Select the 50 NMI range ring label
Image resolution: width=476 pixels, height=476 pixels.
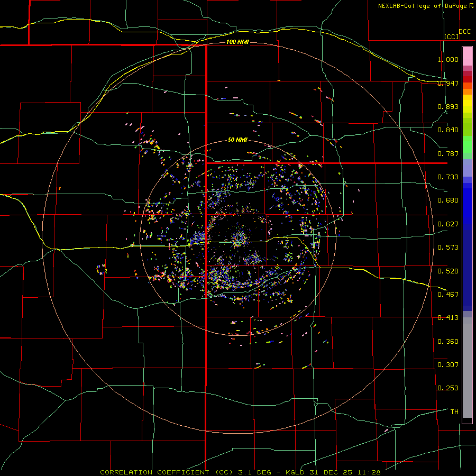pyautogui.click(x=237, y=140)
